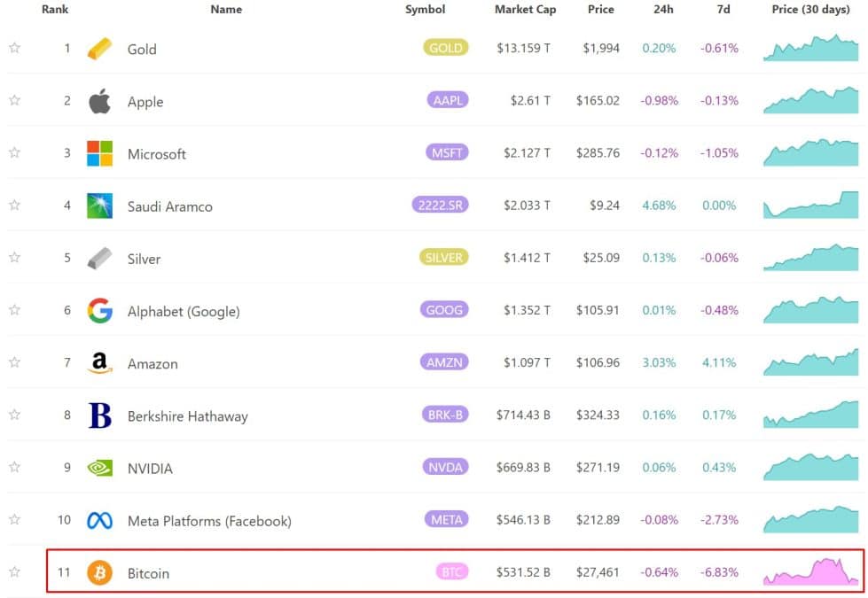Select Bitcoin's price $27,461
868x598 pixels.
598,572
